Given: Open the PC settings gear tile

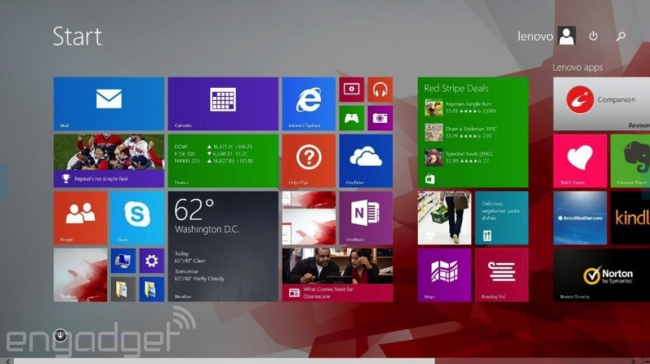Looking at the screenshot, I should coord(152,261).
